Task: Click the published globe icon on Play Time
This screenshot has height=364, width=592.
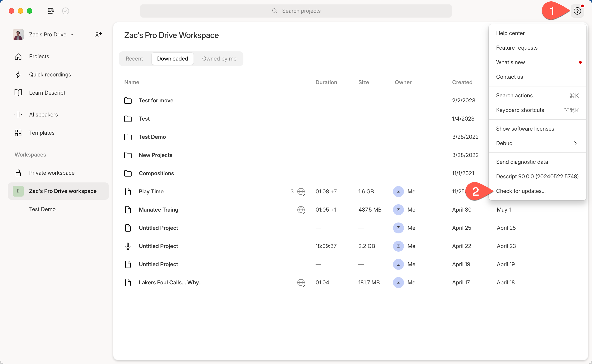Action: tap(301, 191)
